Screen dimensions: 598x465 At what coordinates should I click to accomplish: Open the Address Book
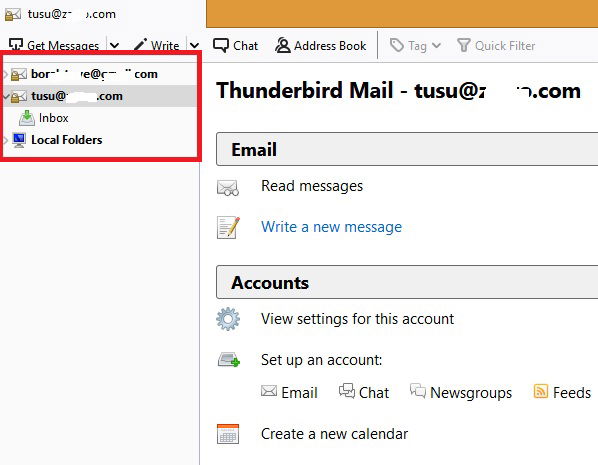[x=320, y=46]
